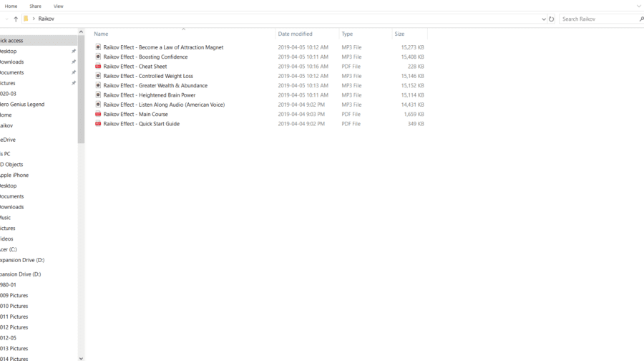The width and height of the screenshot is (644, 361).
Task: Select file Raikov Effect - Main Course
Action: tap(135, 115)
